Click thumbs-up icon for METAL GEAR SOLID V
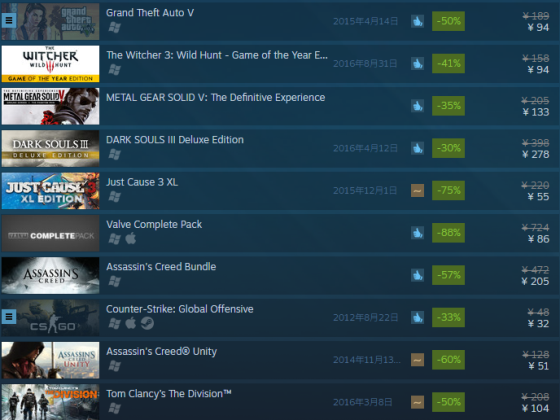Viewport: 560px width, 420px height. point(417,106)
